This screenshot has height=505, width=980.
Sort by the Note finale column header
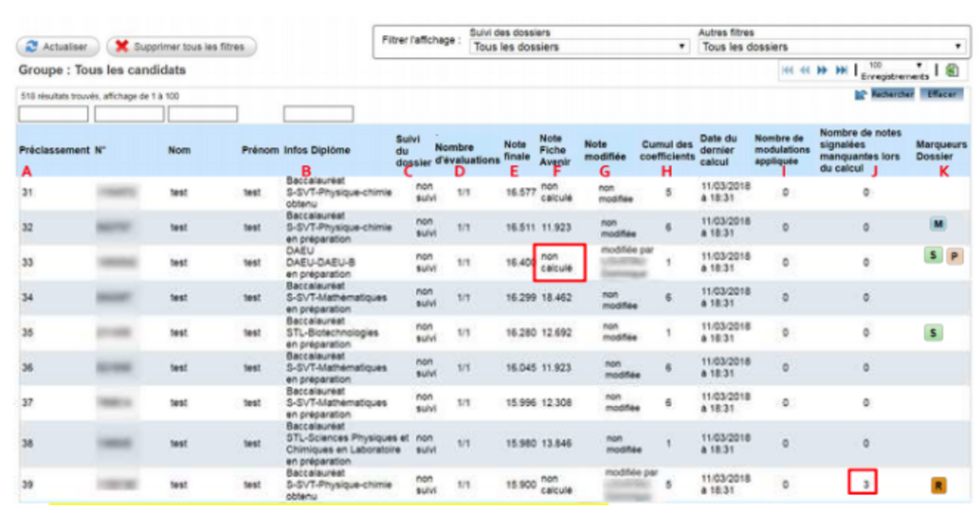(515, 150)
